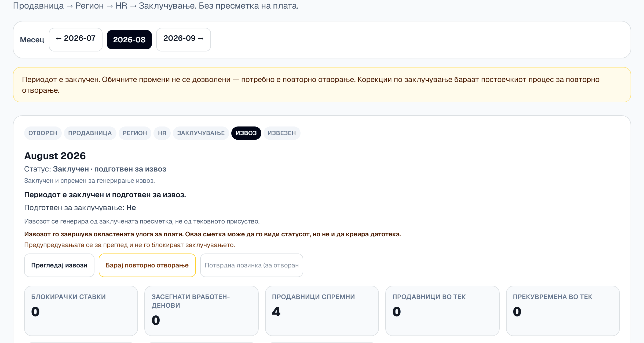Go to next month 2026-09
The width and height of the screenshot is (644, 343).
pyautogui.click(x=183, y=39)
